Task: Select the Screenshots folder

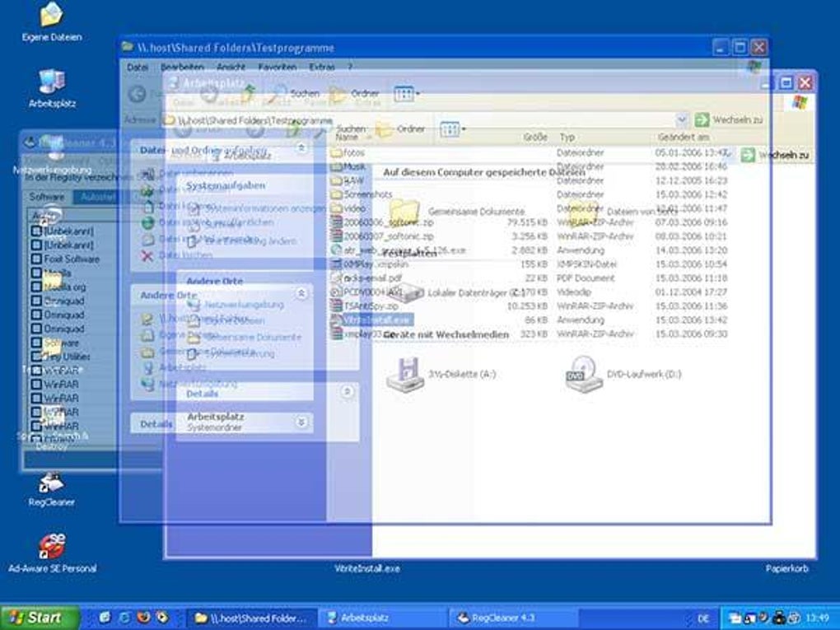Action: [x=361, y=194]
